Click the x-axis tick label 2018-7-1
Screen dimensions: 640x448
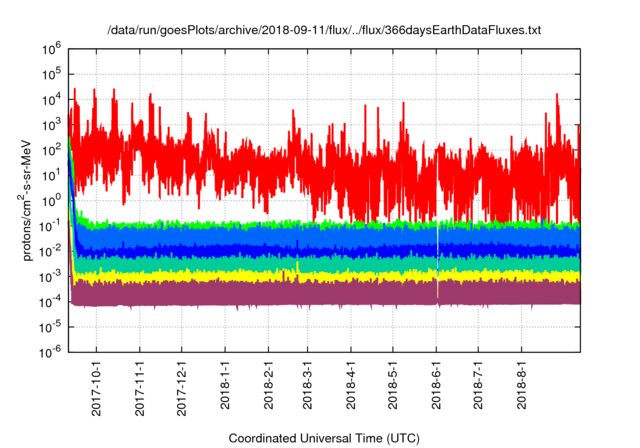(478, 384)
